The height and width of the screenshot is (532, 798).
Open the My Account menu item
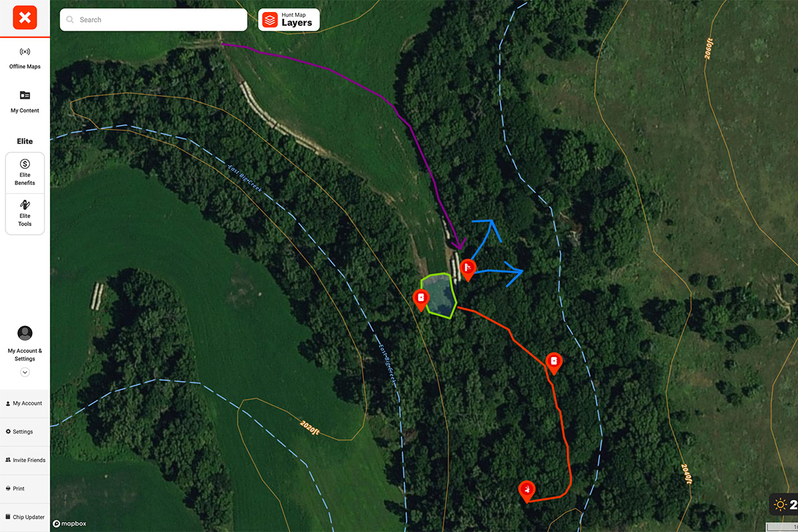(25, 403)
